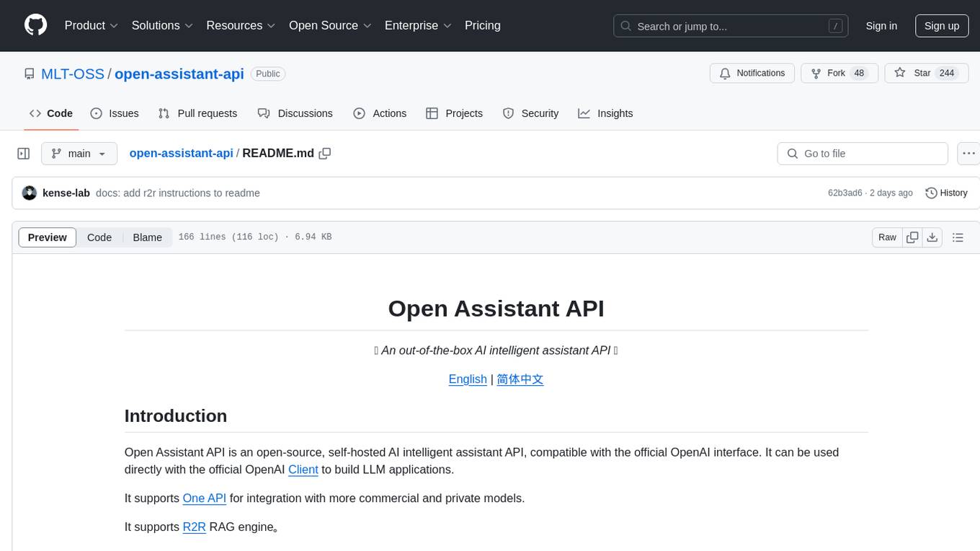980x551 pixels.
Task: Open kense-lab avatar profile
Action: (30, 193)
